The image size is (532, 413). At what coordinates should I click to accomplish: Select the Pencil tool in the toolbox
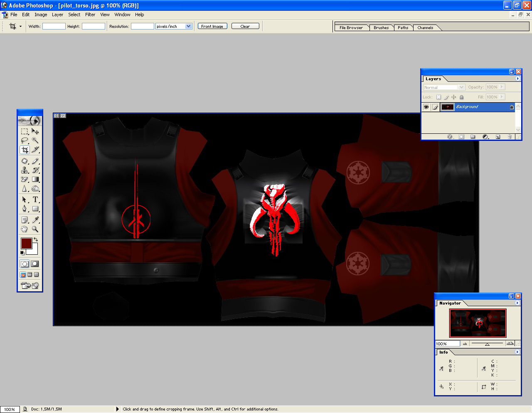pos(35,161)
